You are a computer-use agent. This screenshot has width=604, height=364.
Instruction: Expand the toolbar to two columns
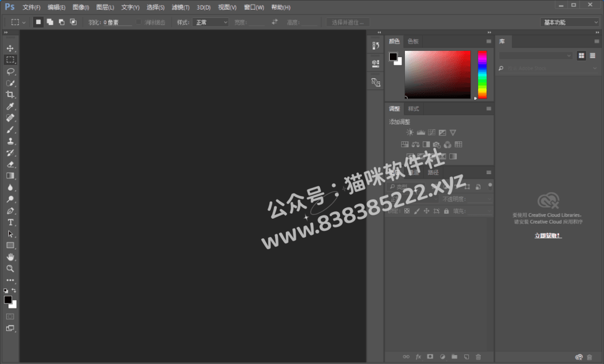pos(6,32)
